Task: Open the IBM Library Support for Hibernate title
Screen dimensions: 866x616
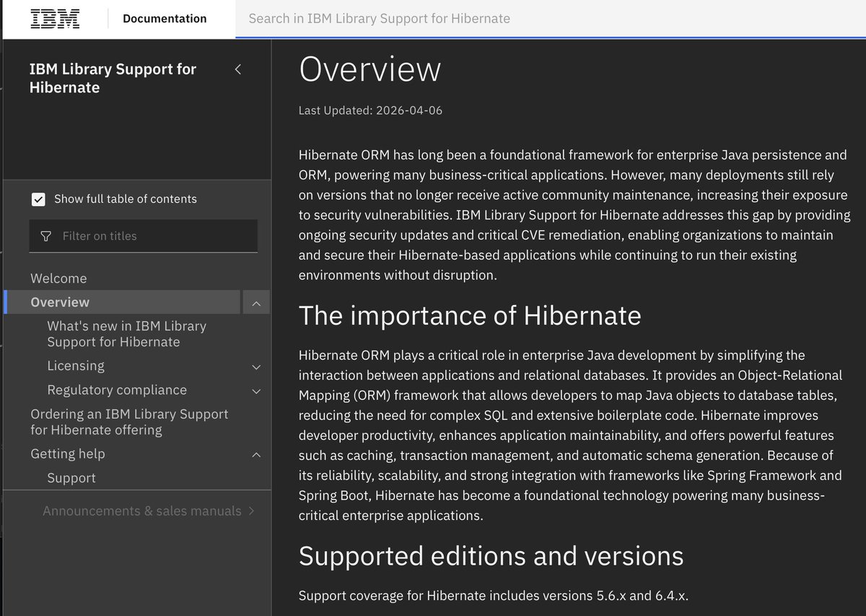Action: [113, 79]
